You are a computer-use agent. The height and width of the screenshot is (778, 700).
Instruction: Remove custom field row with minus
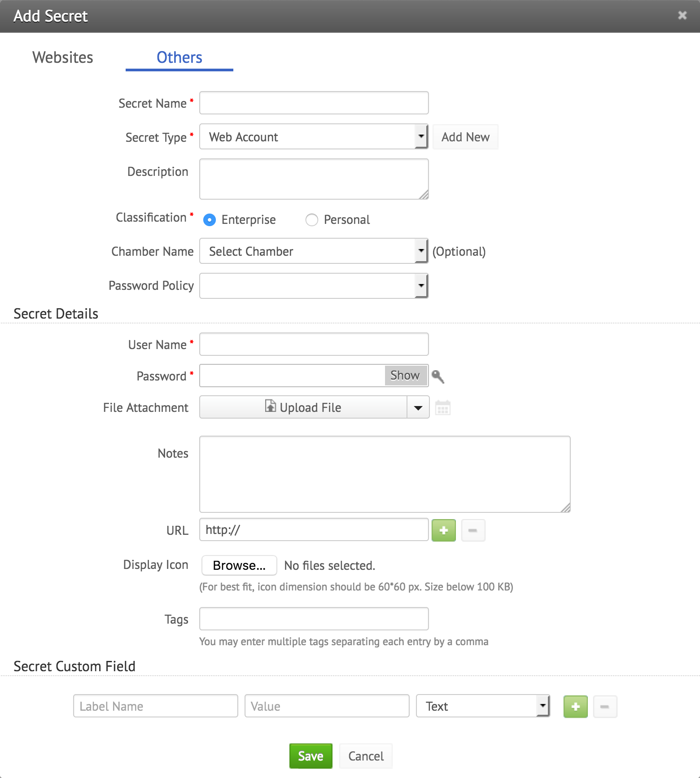click(605, 707)
